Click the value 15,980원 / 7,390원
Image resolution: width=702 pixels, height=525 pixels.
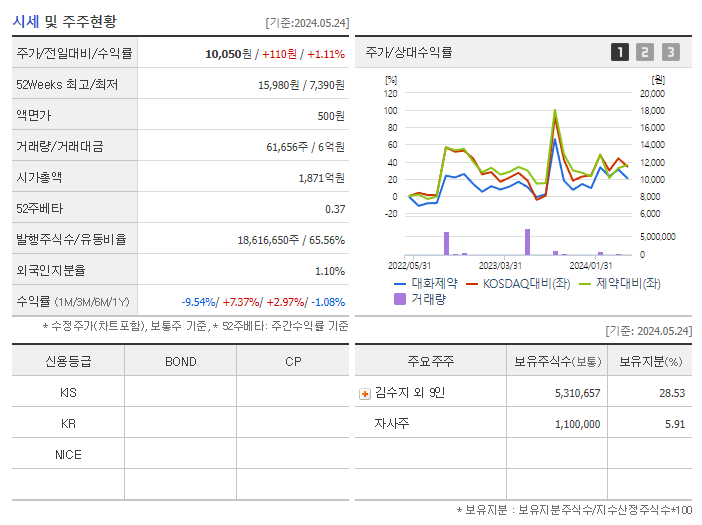tap(301, 85)
